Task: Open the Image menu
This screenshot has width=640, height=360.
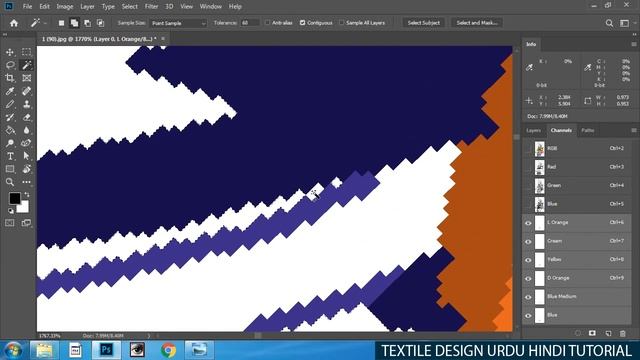Action: pyautogui.click(x=64, y=7)
